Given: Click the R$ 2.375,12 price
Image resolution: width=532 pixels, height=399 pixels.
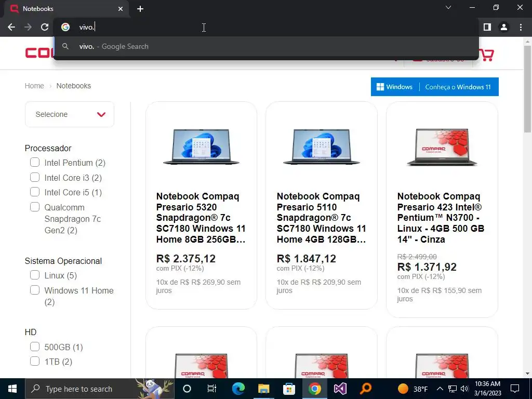Looking at the screenshot, I should coord(186,259).
